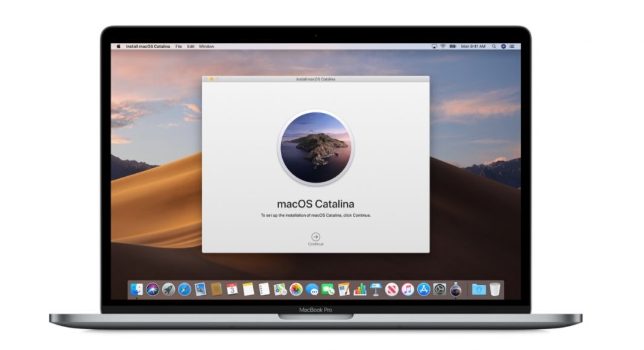Screen dimensions: 644x350
Task: Minimize installer window with yellow button
Action: pos(212,79)
